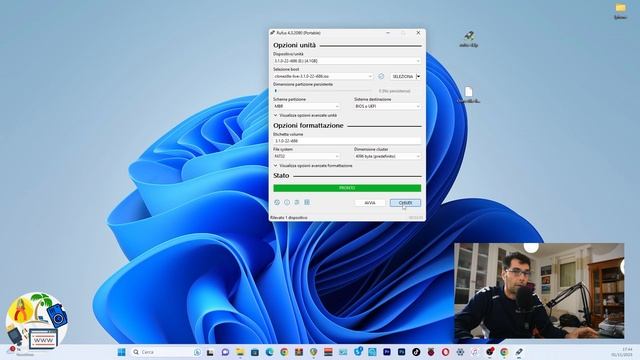Open Rufus language selection globe icon
Viewport: 640px width, 360px height.
point(277,202)
